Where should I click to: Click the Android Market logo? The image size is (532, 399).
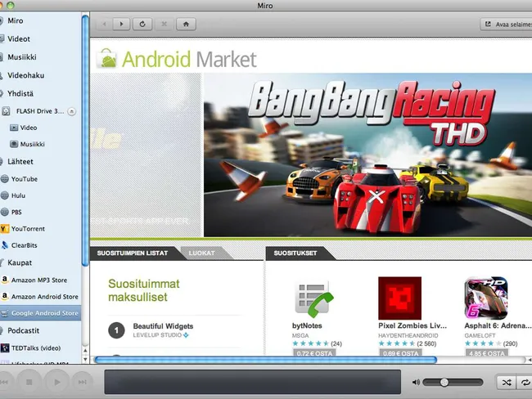(177, 59)
